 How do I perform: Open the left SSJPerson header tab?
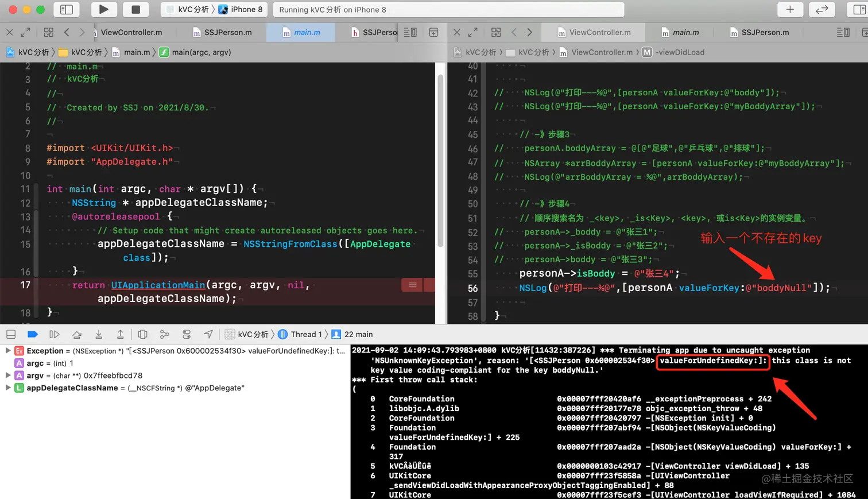tap(374, 32)
